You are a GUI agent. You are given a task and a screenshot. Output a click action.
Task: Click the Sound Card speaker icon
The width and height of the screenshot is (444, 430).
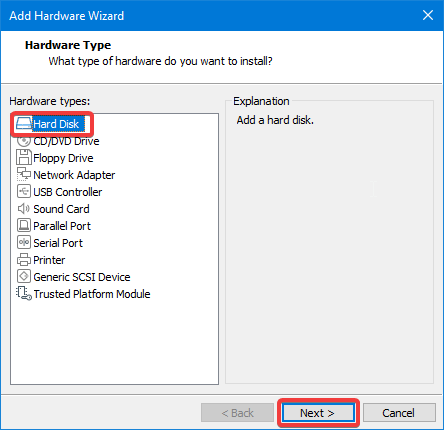[x=24, y=209]
